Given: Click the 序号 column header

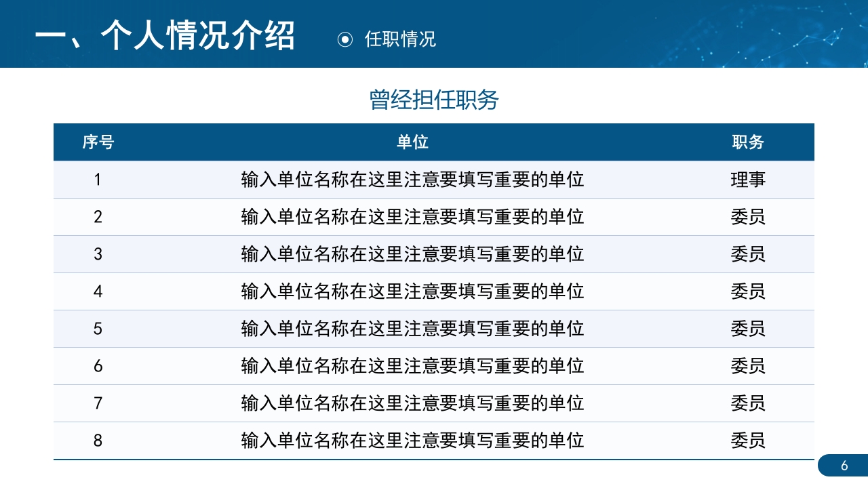Looking at the screenshot, I should point(97,142).
